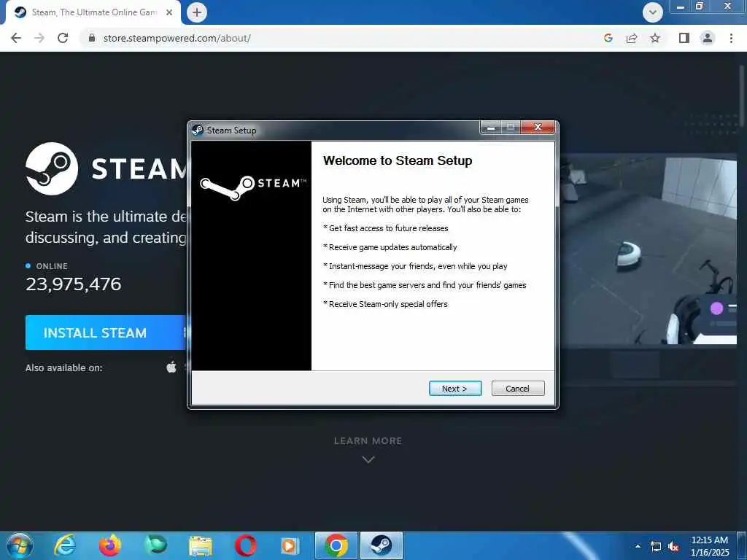Viewport: 747px width, 560px height.
Task: Share this page using share icon
Action: tap(632, 38)
